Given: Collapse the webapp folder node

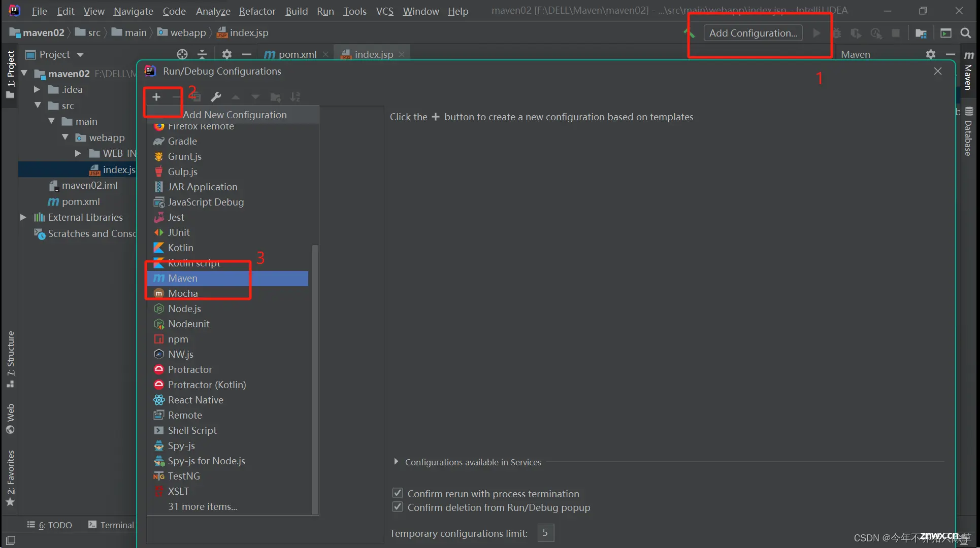Looking at the screenshot, I should 65,138.
